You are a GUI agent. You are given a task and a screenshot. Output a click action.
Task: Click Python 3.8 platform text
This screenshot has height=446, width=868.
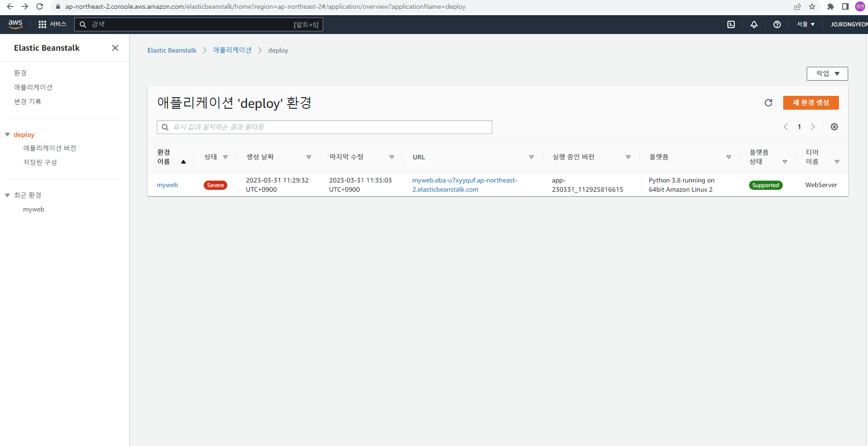pyautogui.click(x=681, y=185)
